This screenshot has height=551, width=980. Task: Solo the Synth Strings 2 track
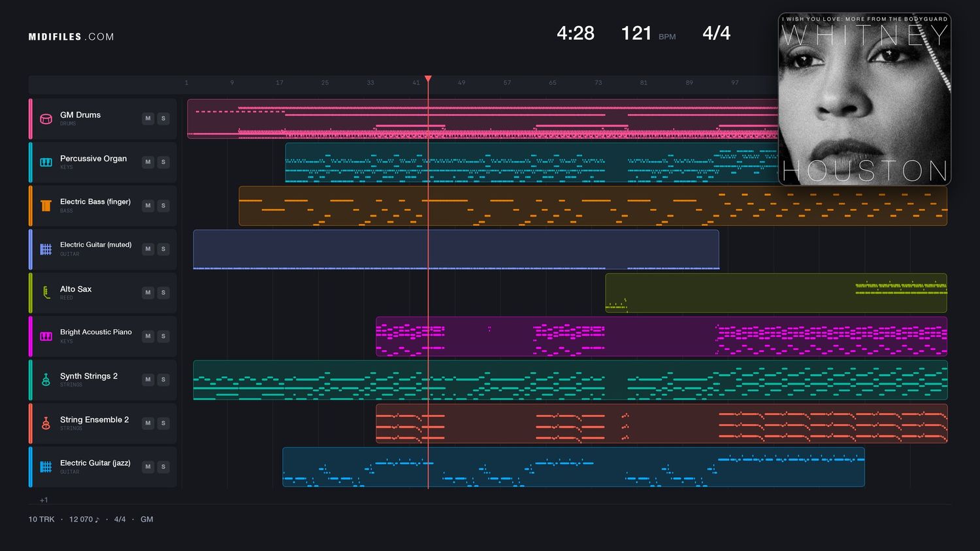point(163,379)
